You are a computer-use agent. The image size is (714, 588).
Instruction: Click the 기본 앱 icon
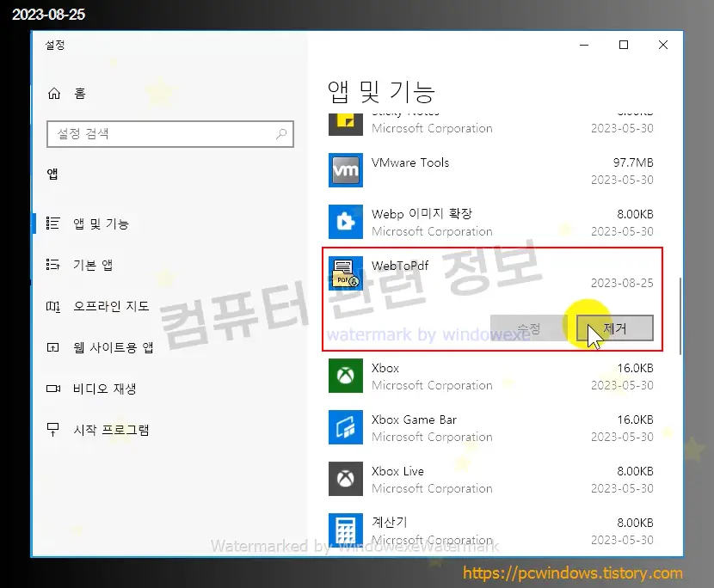click(x=52, y=265)
